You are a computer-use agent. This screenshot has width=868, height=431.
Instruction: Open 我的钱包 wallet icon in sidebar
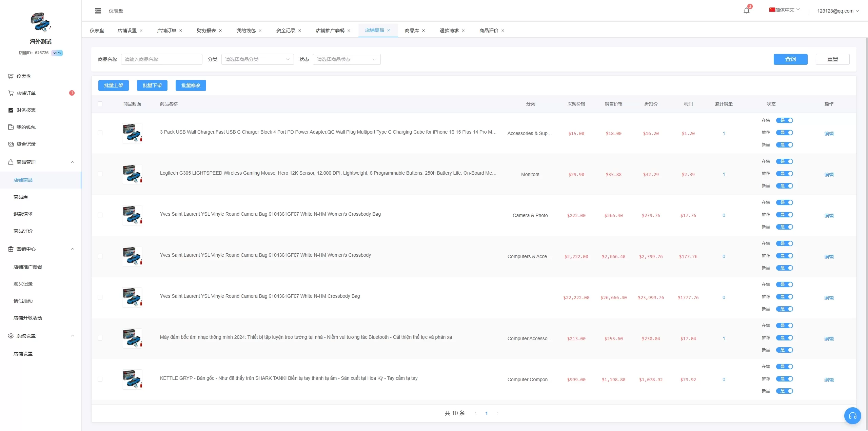pos(11,127)
